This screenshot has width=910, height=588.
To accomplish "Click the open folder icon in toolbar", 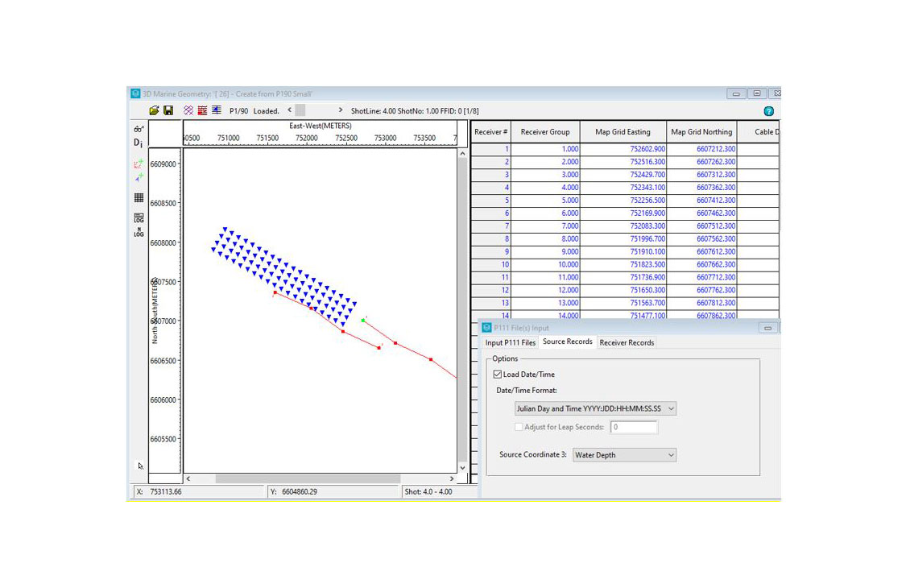I will coord(154,110).
